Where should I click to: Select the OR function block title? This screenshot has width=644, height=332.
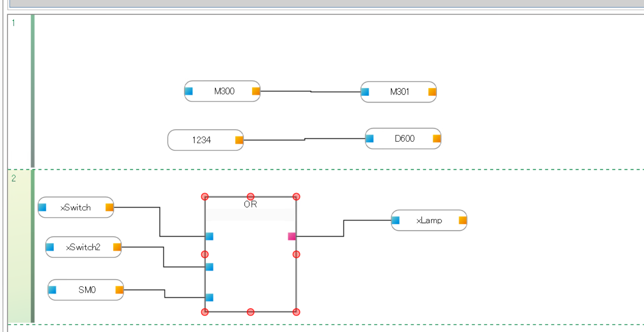pyautogui.click(x=250, y=204)
